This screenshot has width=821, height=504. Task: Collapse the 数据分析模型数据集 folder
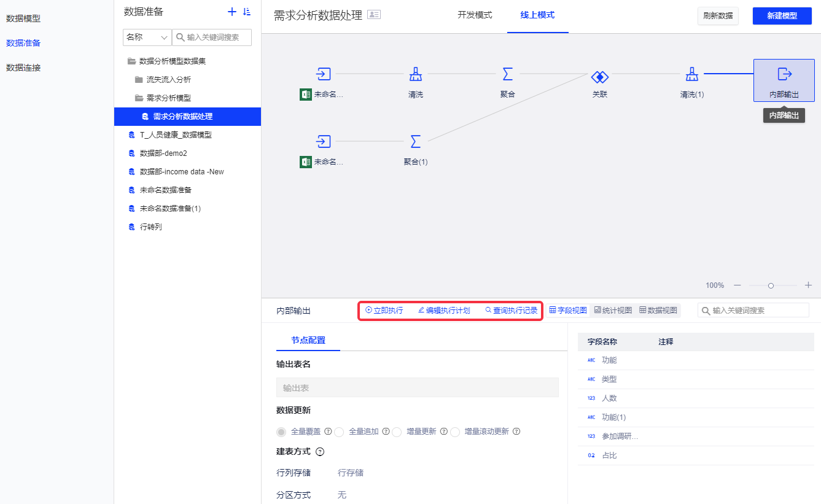click(131, 61)
